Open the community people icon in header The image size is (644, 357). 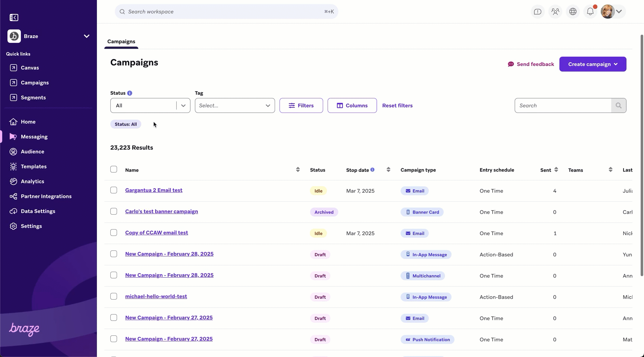(555, 12)
